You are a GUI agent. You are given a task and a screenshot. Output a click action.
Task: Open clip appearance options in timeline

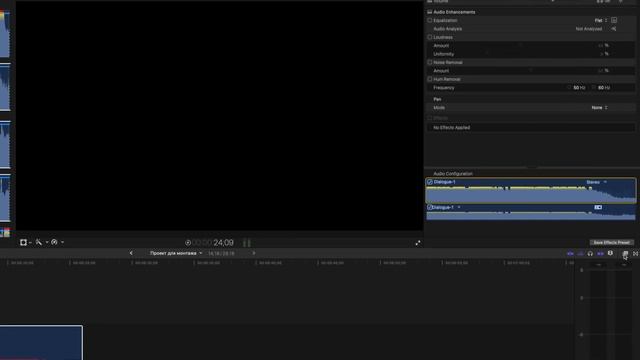[x=610, y=253]
